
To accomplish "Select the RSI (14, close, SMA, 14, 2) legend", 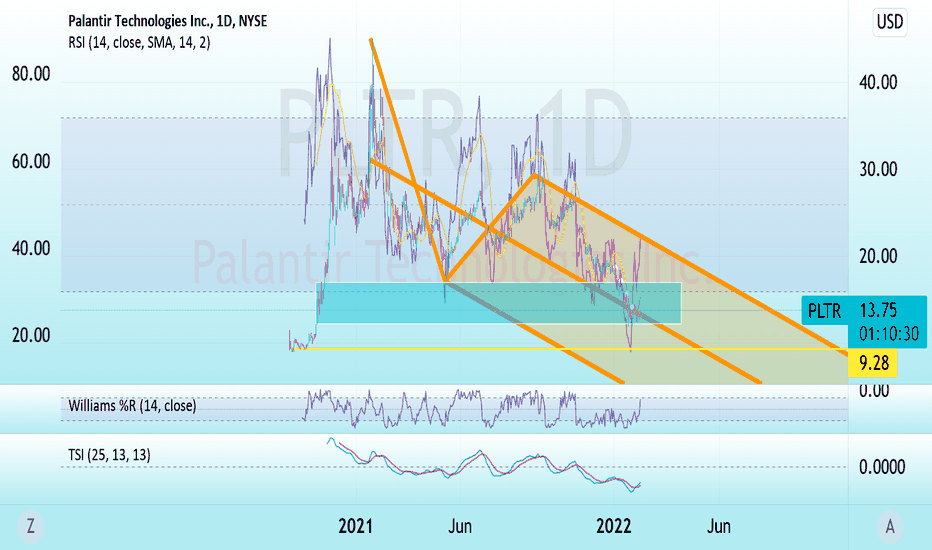I will tap(139, 43).
